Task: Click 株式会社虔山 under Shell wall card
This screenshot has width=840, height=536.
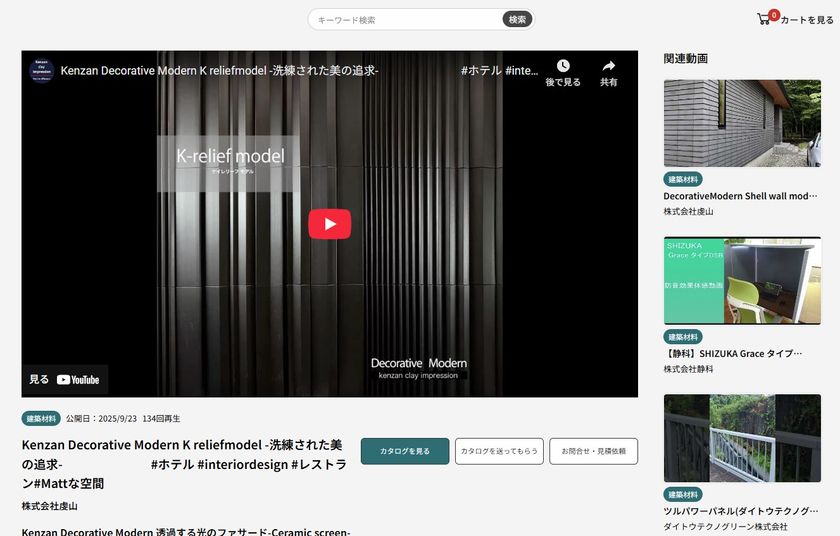Action: [688, 212]
